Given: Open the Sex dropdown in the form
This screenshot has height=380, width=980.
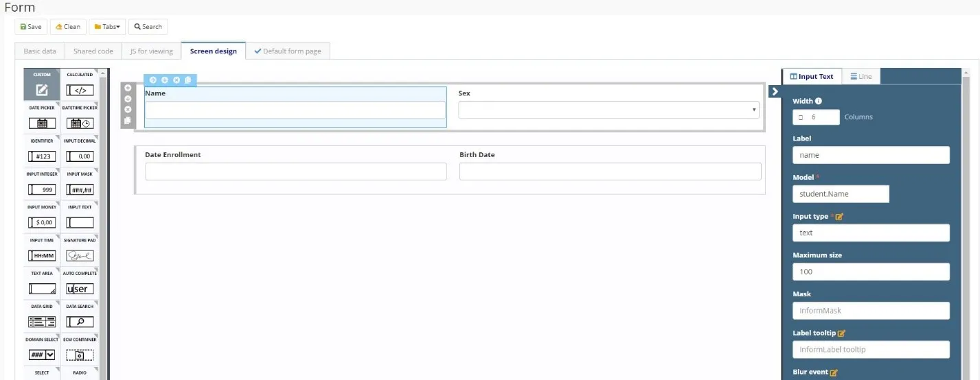Looking at the screenshot, I should click(608, 110).
